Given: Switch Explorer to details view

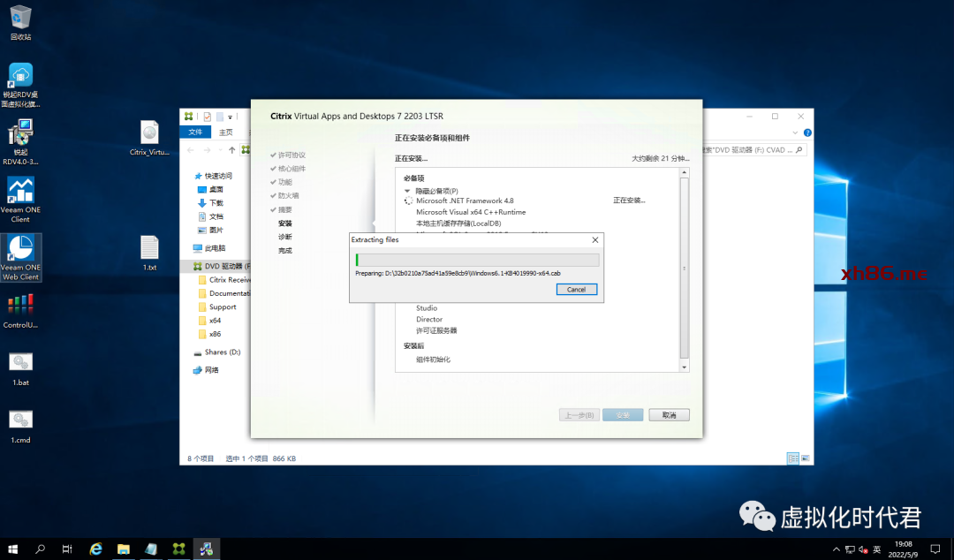Looking at the screenshot, I should pos(792,458).
